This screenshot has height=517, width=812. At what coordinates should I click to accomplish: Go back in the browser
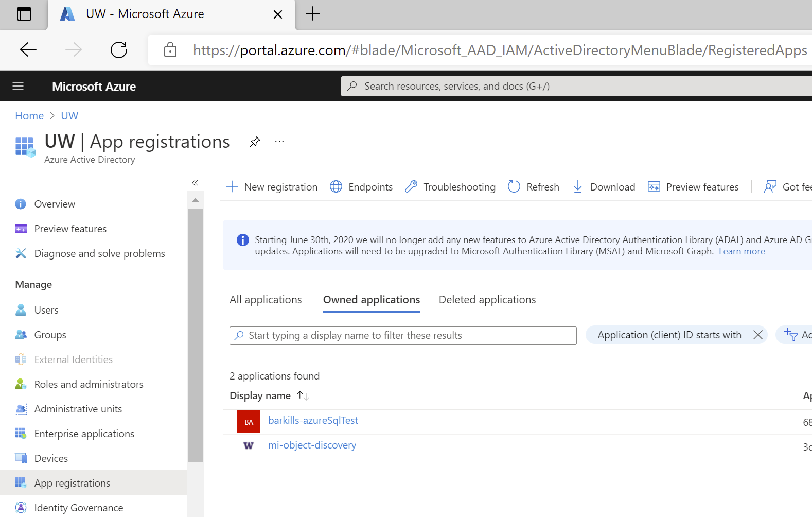pos(28,49)
